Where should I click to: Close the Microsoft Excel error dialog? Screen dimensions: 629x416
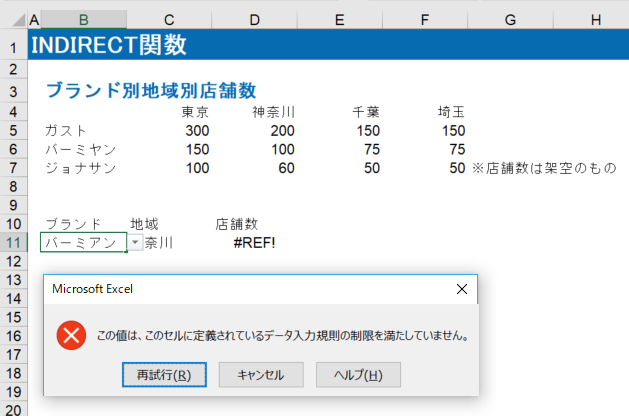[x=461, y=289]
